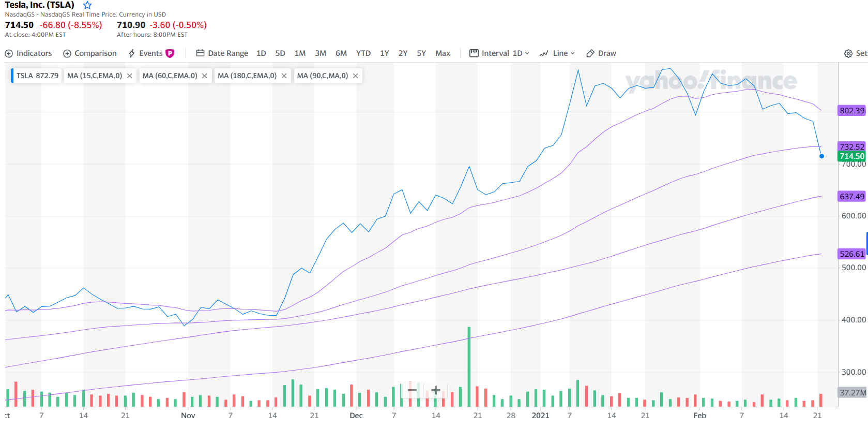Click the Line chart type icon
Image resolution: width=868 pixels, height=428 pixels.
click(544, 53)
